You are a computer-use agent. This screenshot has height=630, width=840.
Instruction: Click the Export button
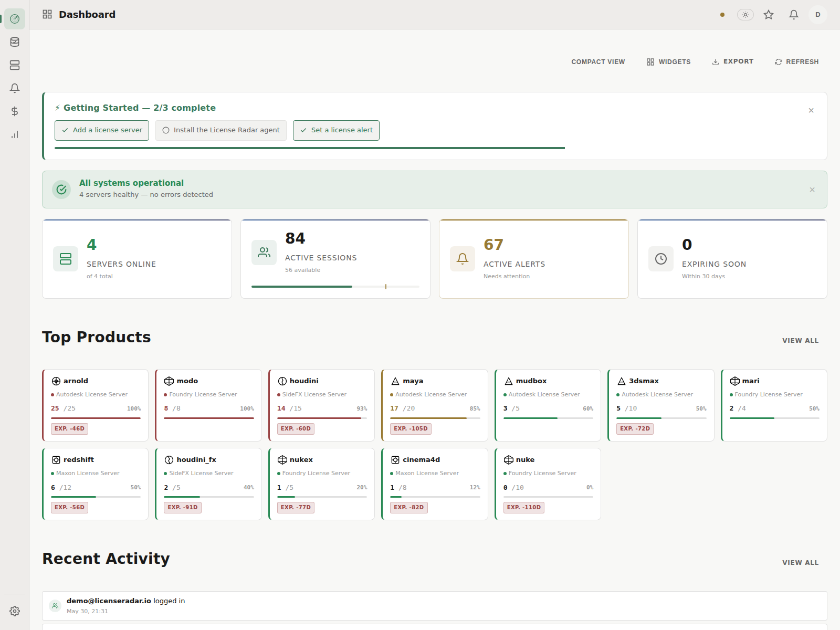click(732, 61)
